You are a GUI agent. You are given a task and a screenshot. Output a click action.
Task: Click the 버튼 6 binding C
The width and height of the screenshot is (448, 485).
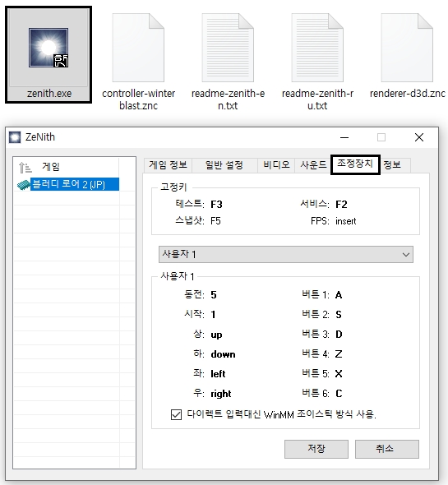point(339,394)
